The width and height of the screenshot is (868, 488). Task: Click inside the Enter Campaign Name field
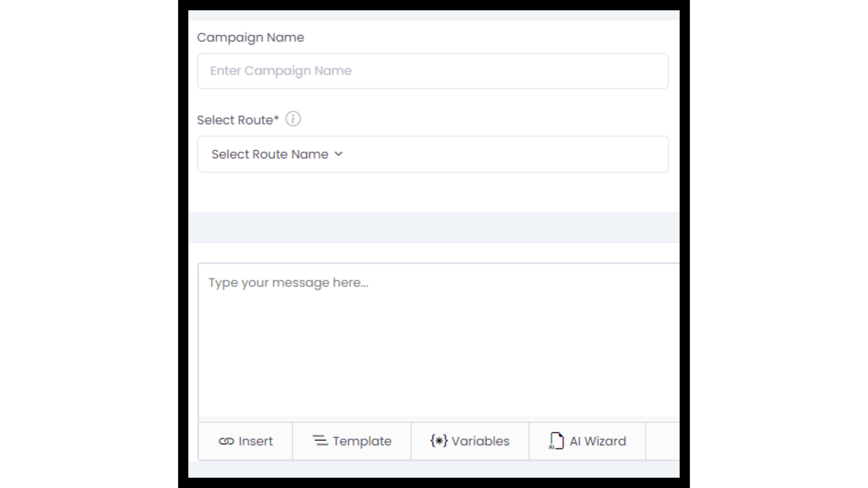[x=432, y=71]
